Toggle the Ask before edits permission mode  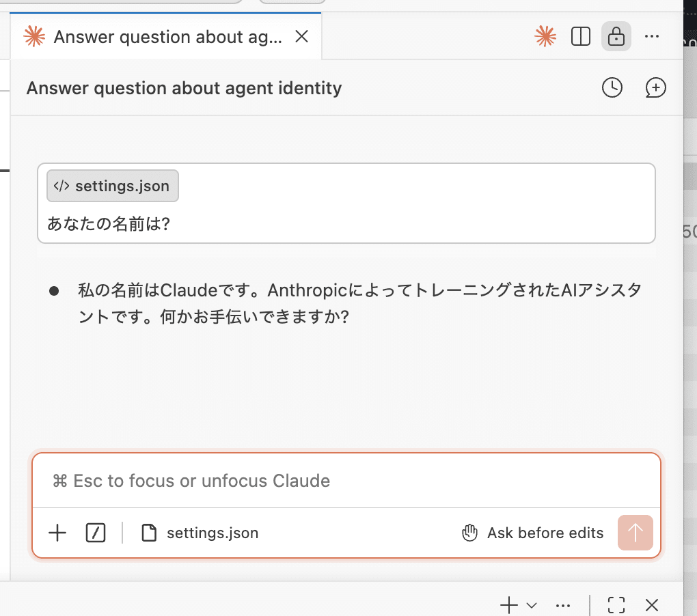pos(532,533)
